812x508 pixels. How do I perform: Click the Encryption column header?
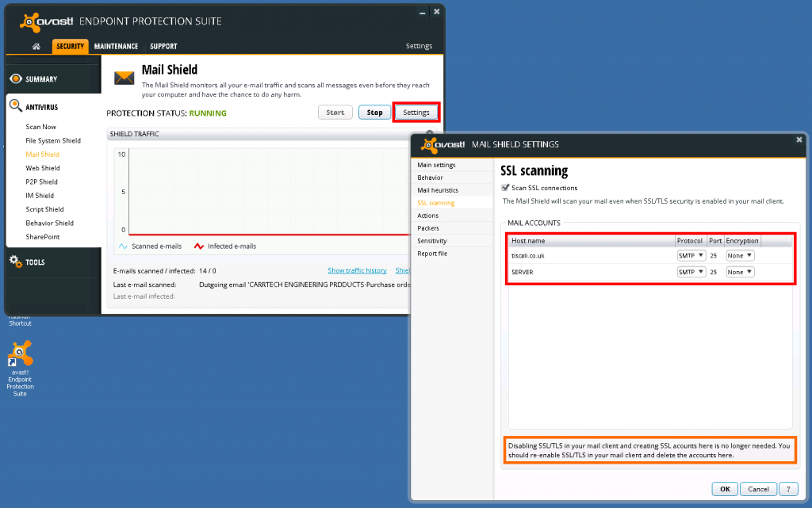pos(742,241)
